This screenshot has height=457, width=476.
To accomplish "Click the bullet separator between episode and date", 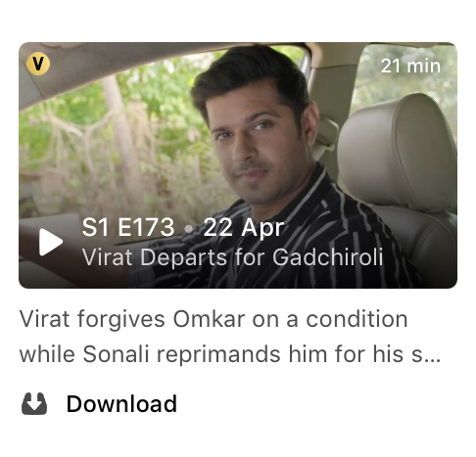I will click(189, 229).
